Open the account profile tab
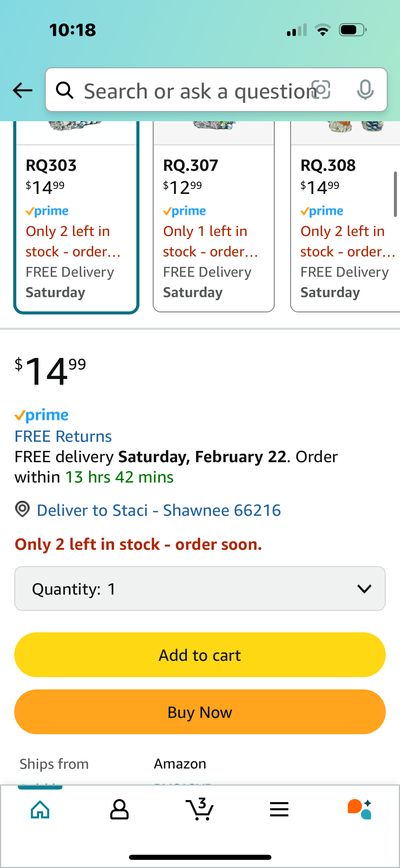The height and width of the screenshot is (868, 400). [119, 810]
